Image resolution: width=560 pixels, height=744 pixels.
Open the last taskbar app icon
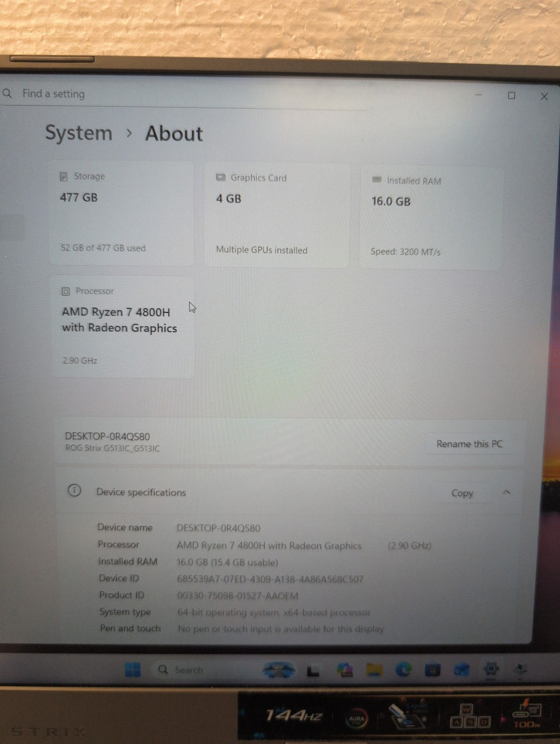click(x=520, y=669)
